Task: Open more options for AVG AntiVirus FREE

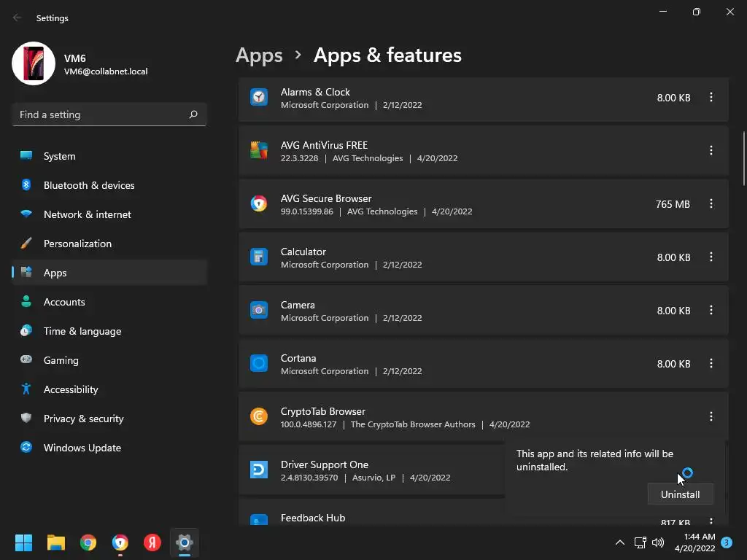Action: click(711, 150)
